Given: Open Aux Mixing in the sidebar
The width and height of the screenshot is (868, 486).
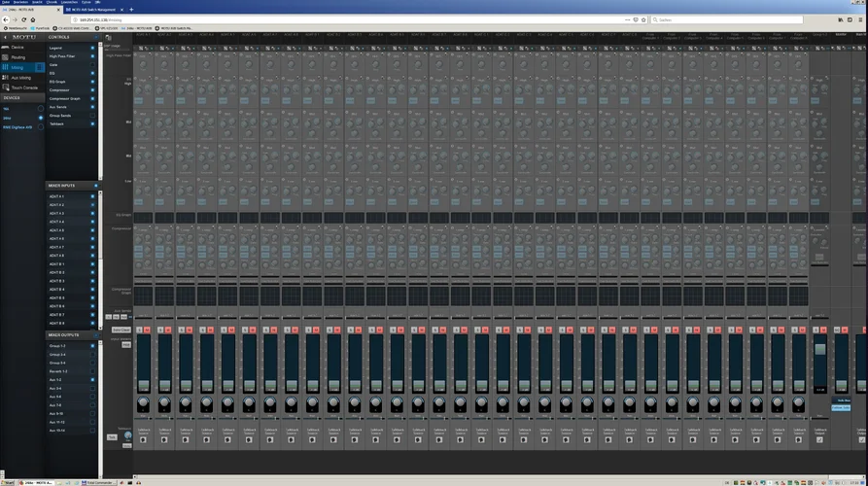Looking at the screenshot, I should click(19, 77).
